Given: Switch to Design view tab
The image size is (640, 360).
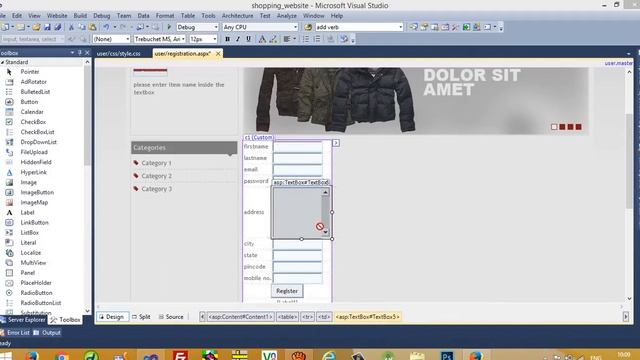Looking at the screenshot, I should (x=112, y=317).
